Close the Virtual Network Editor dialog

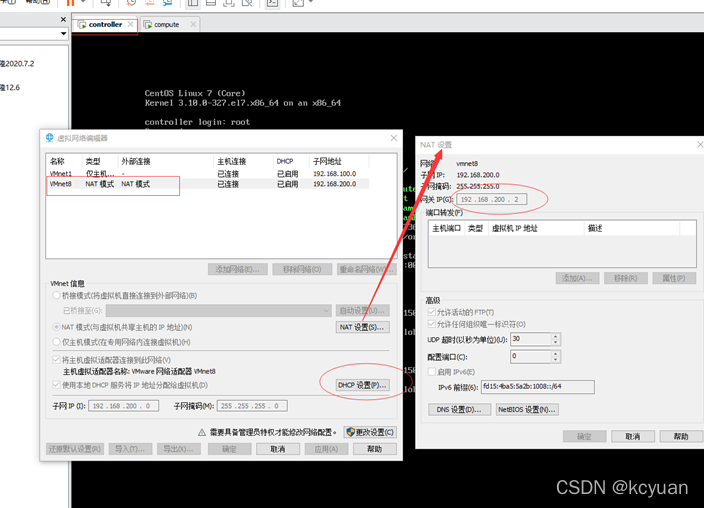tap(393, 138)
